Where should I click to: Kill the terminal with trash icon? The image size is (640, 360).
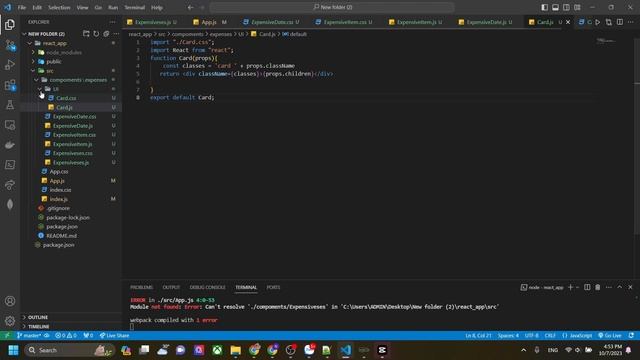(598, 287)
